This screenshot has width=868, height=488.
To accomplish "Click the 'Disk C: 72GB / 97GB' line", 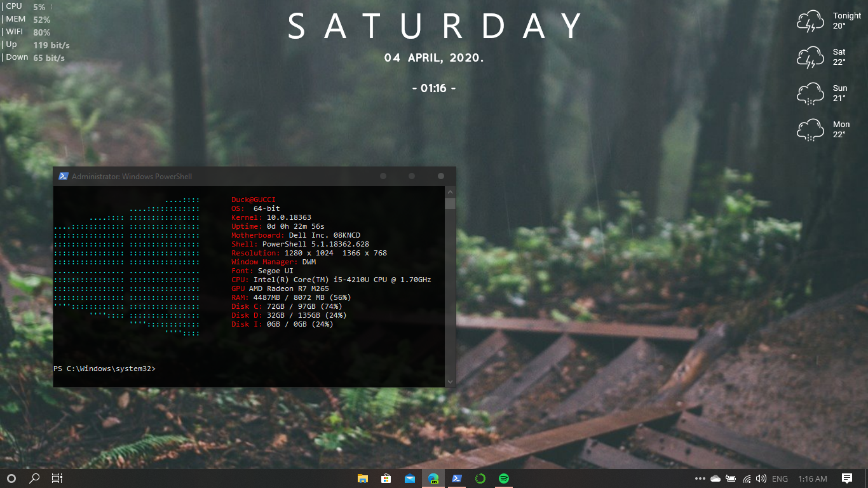I will [287, 306].
